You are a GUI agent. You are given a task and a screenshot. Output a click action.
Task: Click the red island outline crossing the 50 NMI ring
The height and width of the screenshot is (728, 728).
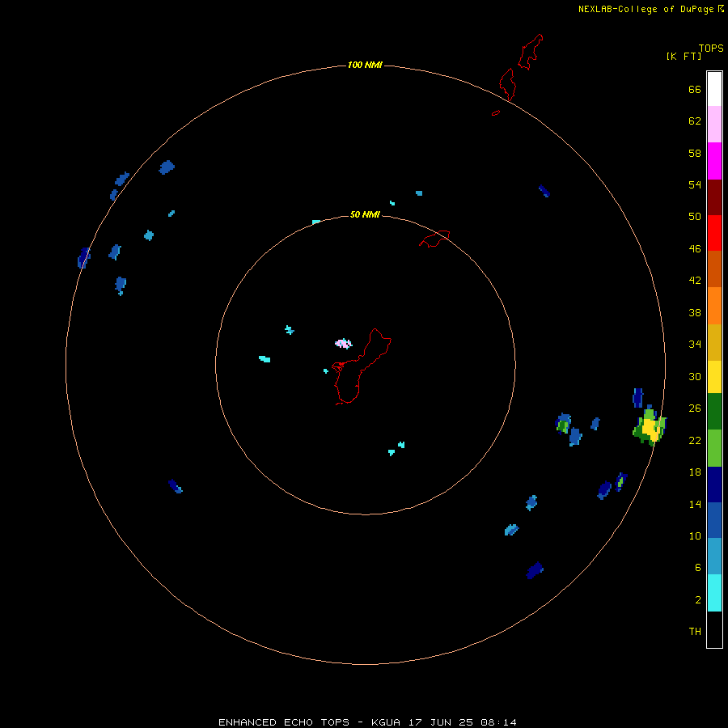coord(434,239)
